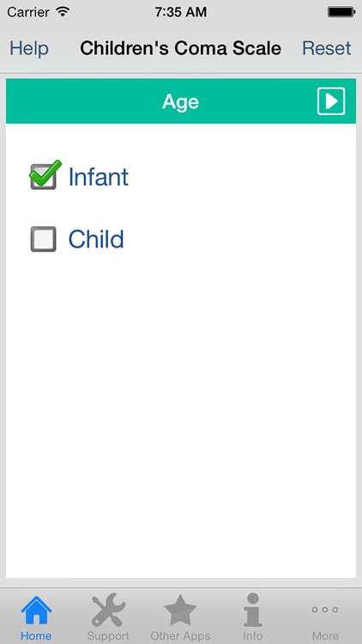The width and height of the screenshot is (362, 644).
Task: Click the Reset button
Action: (x=327, y=48)
